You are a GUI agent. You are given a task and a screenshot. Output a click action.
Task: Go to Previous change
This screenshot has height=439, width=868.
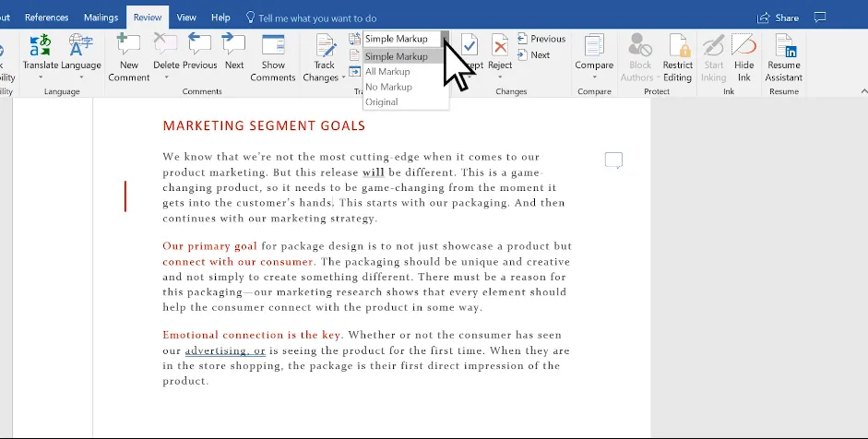541,39
